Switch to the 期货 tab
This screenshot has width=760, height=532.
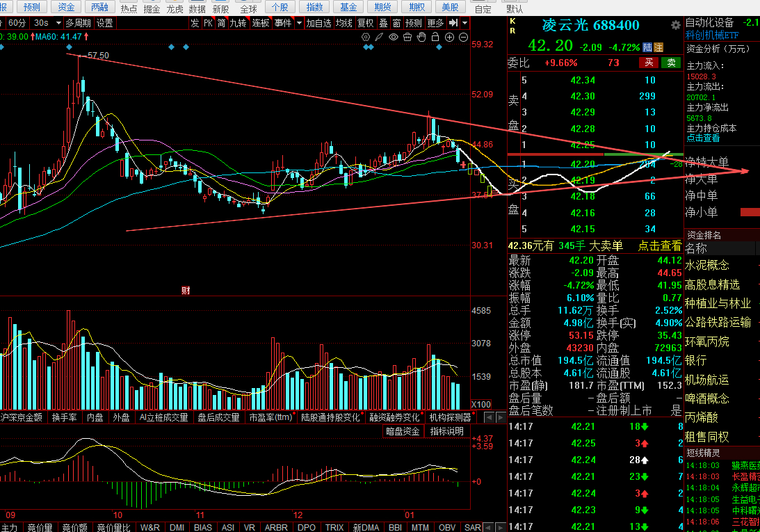pyautogui.click(x=382, y=7)
